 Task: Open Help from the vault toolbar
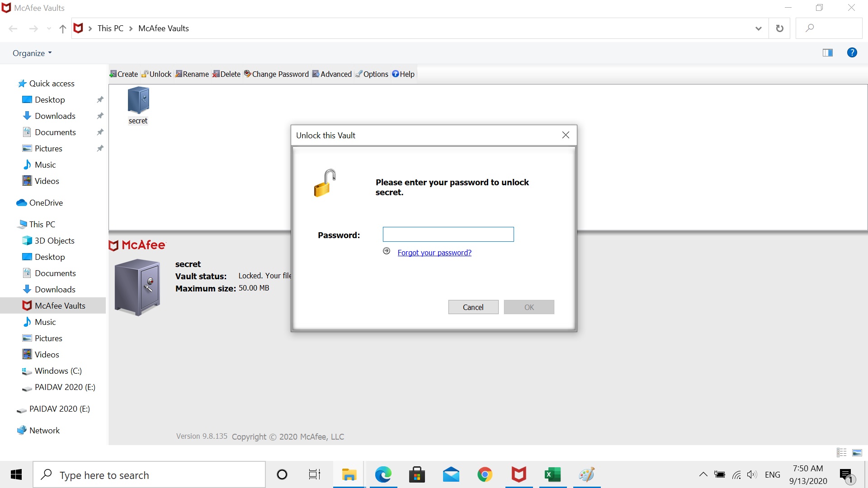(x=403, y=74)
